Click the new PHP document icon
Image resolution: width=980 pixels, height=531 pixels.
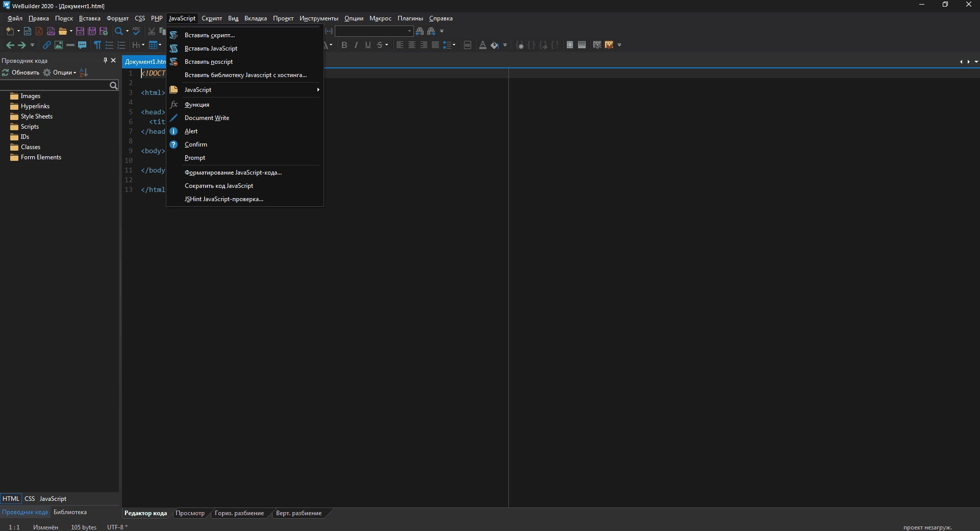coord(51,31)
